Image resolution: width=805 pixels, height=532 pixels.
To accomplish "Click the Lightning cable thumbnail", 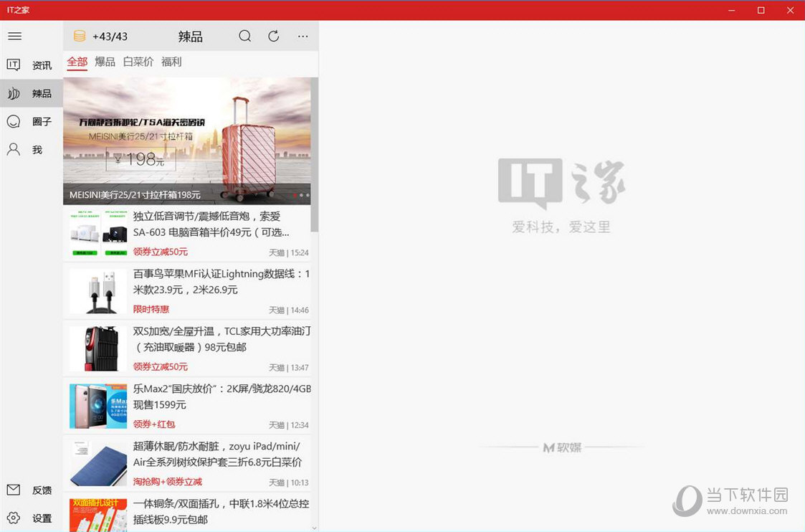I will click(98, 291).
